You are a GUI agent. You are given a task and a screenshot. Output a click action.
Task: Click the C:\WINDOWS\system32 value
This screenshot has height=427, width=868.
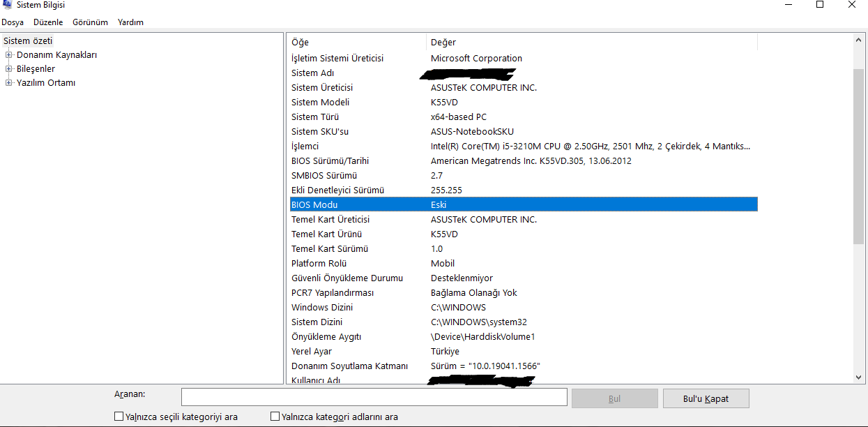[479, 322]
